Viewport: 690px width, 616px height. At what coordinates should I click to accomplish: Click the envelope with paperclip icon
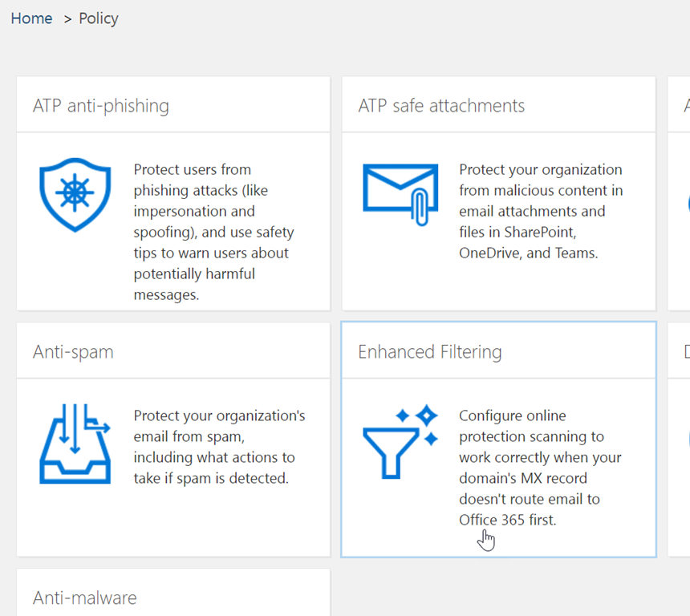coord(400,192)
